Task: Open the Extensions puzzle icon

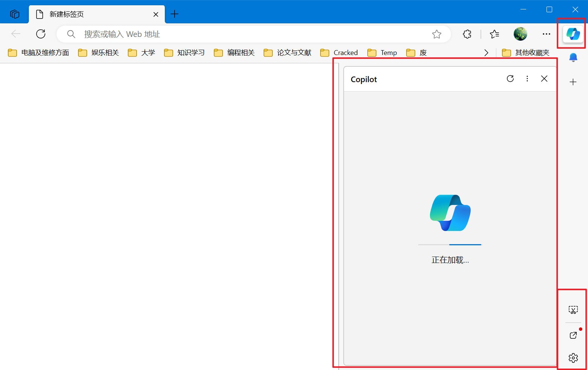Action: pyautogui.click(x=467, y=34)
